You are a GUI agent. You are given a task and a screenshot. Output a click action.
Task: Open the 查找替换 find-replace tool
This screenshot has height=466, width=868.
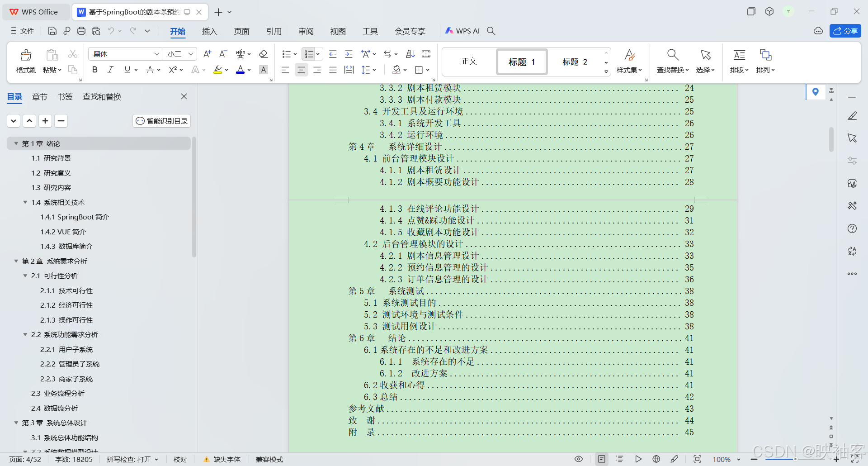point(672,61)
